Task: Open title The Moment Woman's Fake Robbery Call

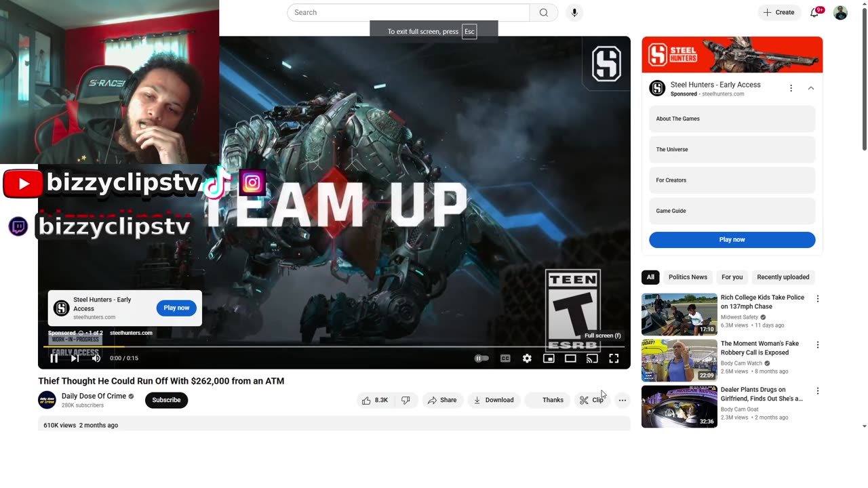Action: pos(760,348)
